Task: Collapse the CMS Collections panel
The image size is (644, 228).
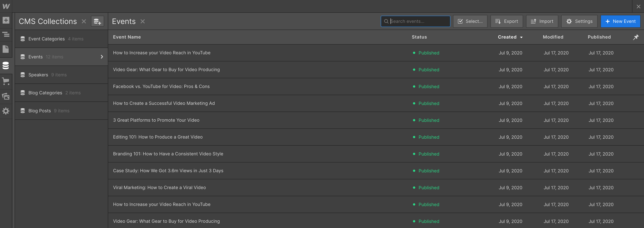Action: [84, 21]
